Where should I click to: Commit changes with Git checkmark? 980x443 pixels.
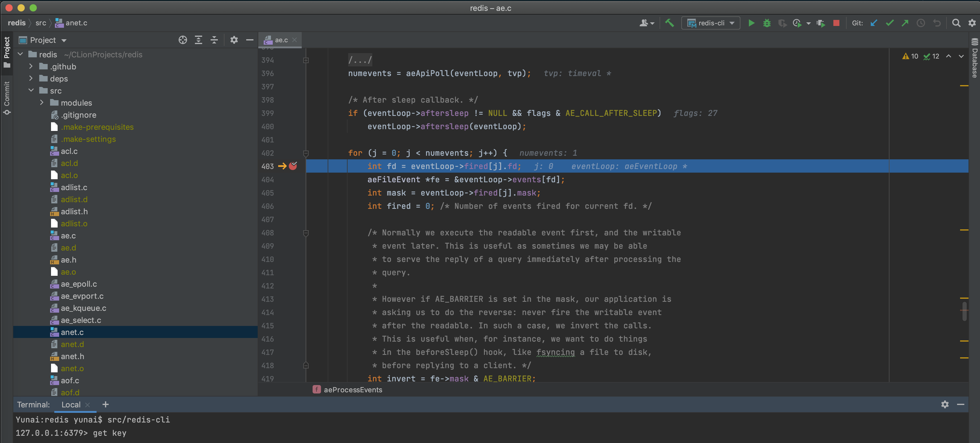(889, 23)
